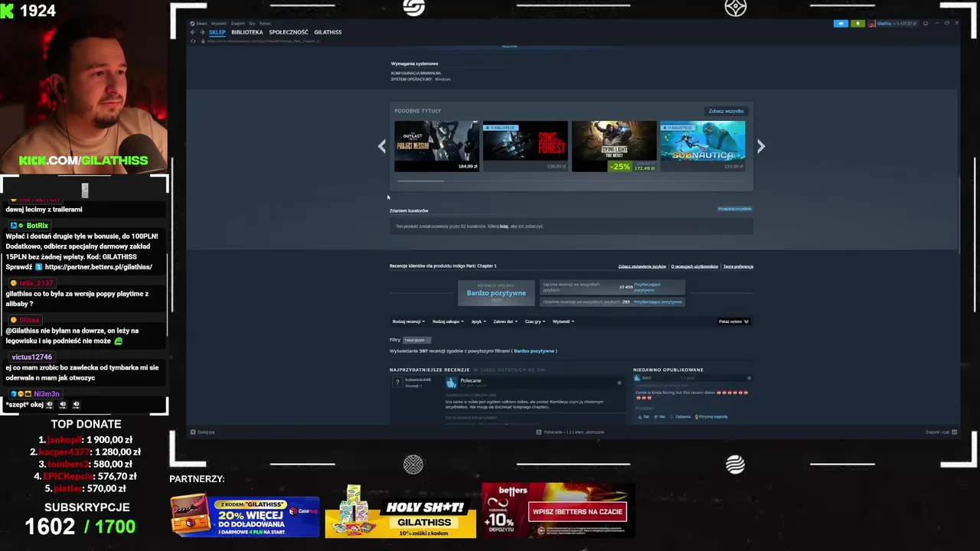980x551 pixels.
Task: Expand the Język filter dropdown
Action: click(x=478, y=321)
